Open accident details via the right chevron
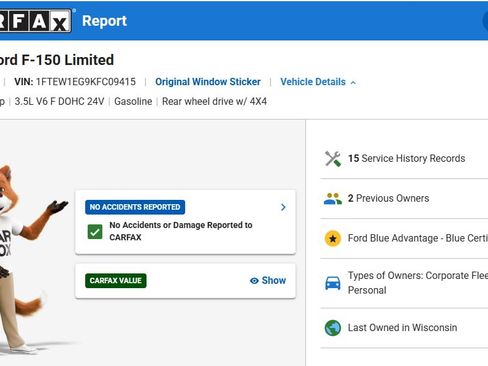This screenshot has height=366, width=488. (x=283, y=207)
